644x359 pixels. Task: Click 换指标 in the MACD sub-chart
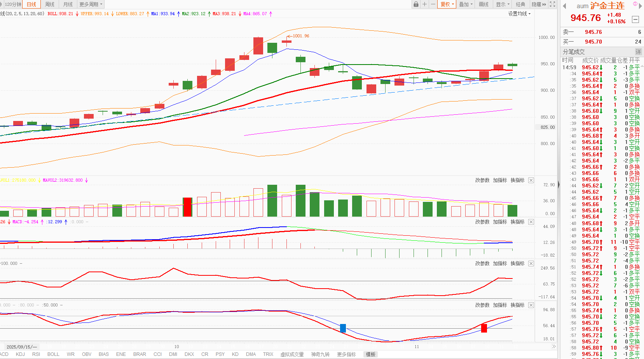coord(518,222)
